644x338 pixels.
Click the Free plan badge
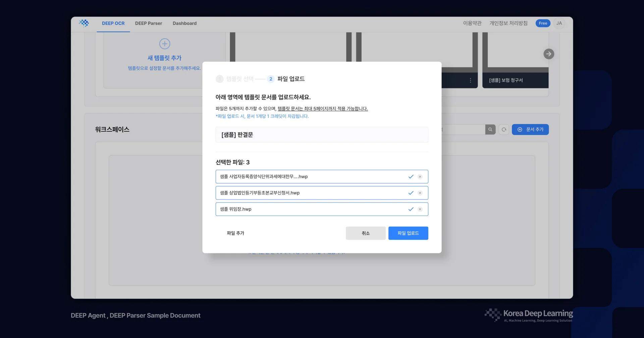[x=543, y=23]
